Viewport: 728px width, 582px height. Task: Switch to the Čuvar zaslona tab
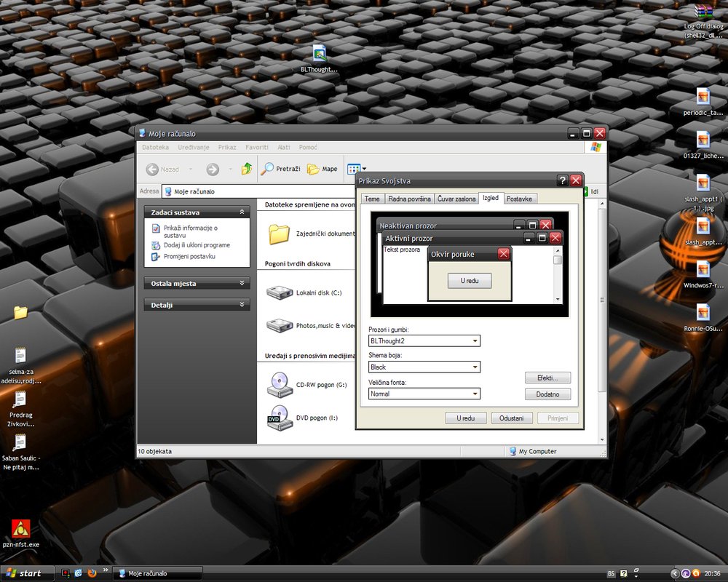pyautogui.click(x=456, y=199)
